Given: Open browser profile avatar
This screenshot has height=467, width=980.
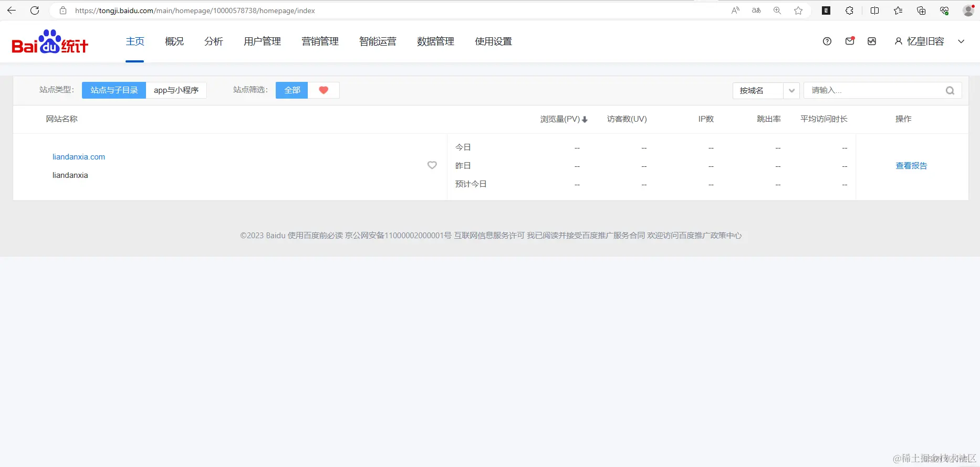Looking at the screenshot, I should click(x=968, y=10).
